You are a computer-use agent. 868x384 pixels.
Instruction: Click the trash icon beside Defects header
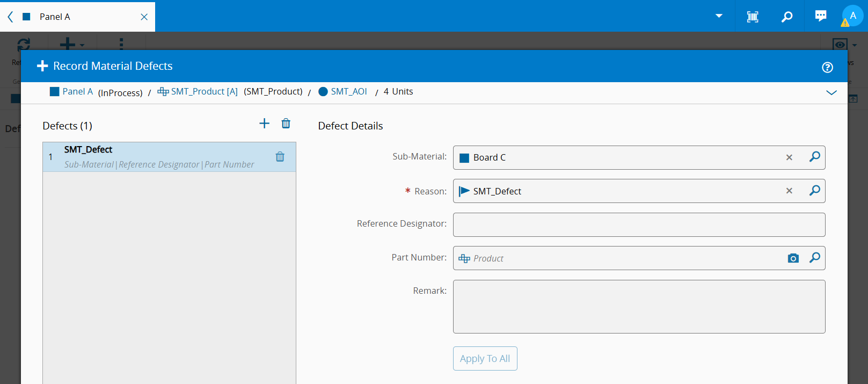(x=286, y=124)
